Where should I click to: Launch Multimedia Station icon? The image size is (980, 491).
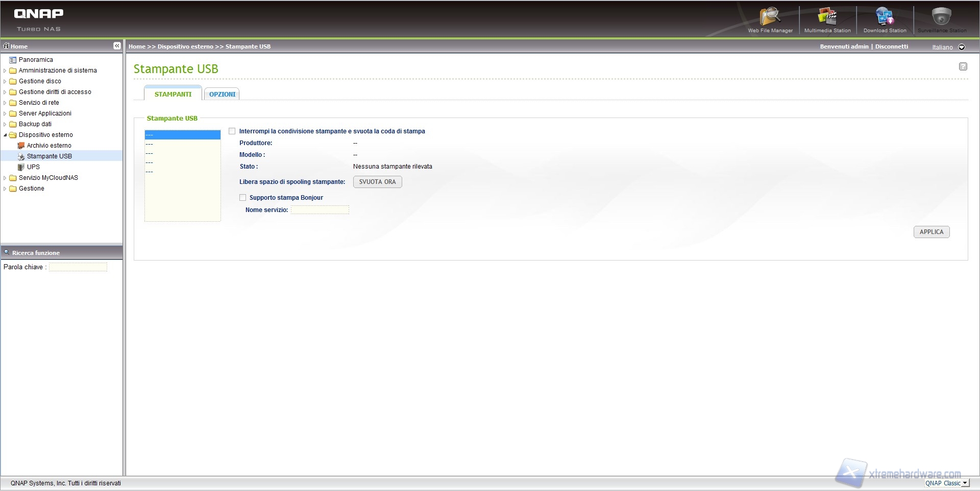pyautogui.click(x=827, y=17)
